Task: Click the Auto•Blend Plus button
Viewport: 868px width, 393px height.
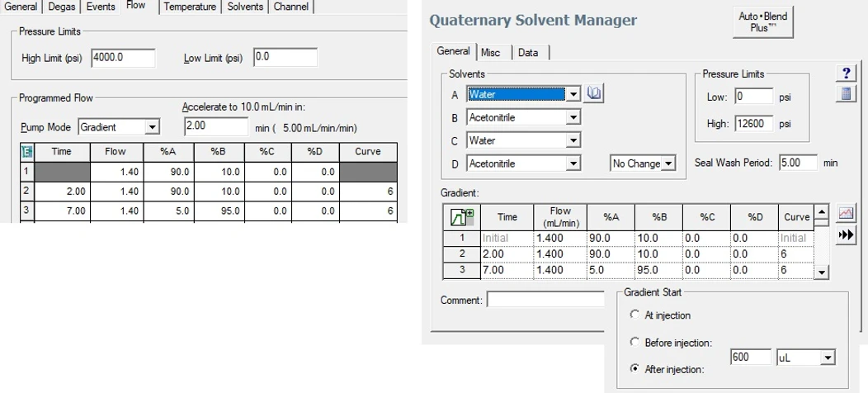Action: point(763,22)
